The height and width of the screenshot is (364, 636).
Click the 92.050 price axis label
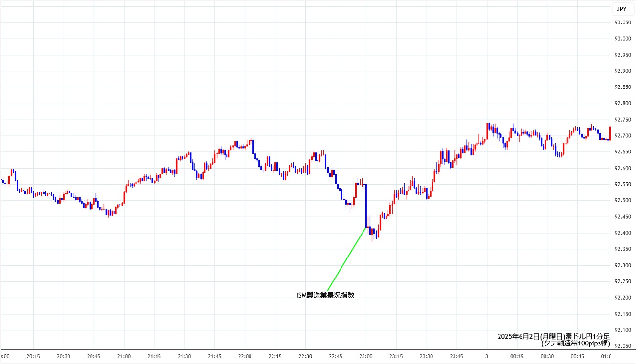click(x=623, y=346)
